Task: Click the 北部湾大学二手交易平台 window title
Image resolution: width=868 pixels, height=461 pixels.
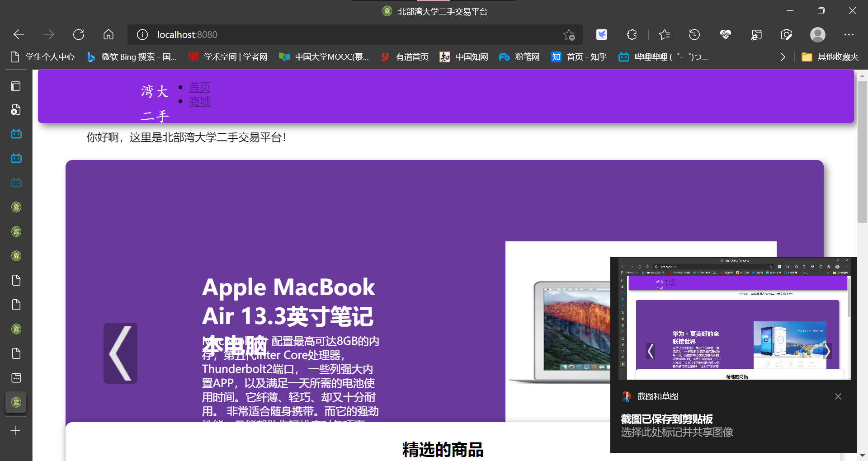Action: click(x=443, y=11)
